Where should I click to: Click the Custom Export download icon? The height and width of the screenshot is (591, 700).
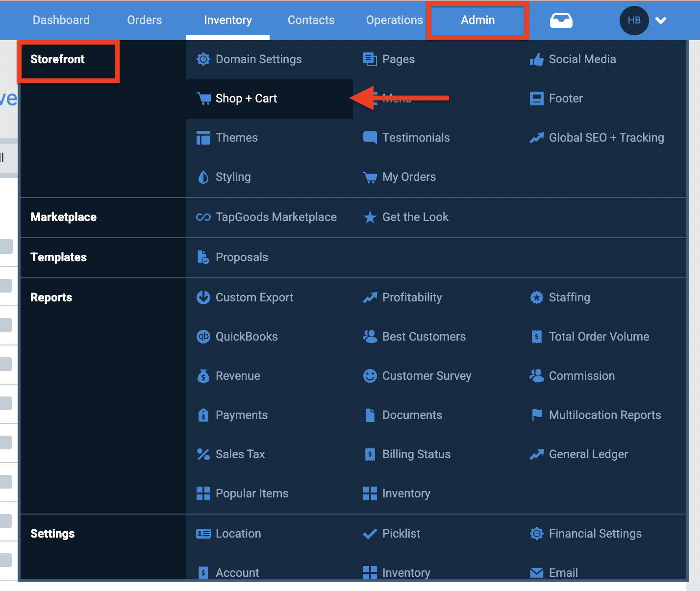(x=203, y=297)
